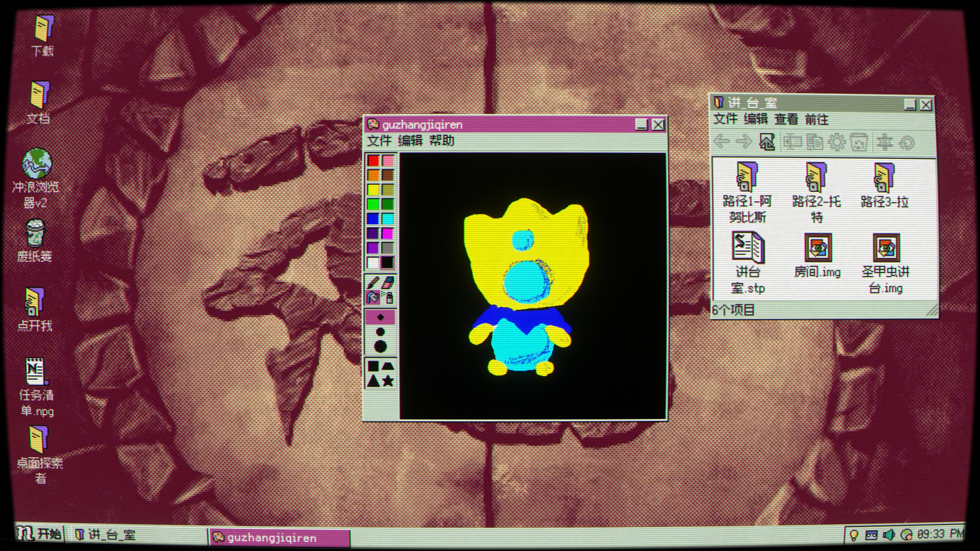Open the 查看 menu in 讲_台_室 window
The image size is (980, 551).
coord(786,119)
